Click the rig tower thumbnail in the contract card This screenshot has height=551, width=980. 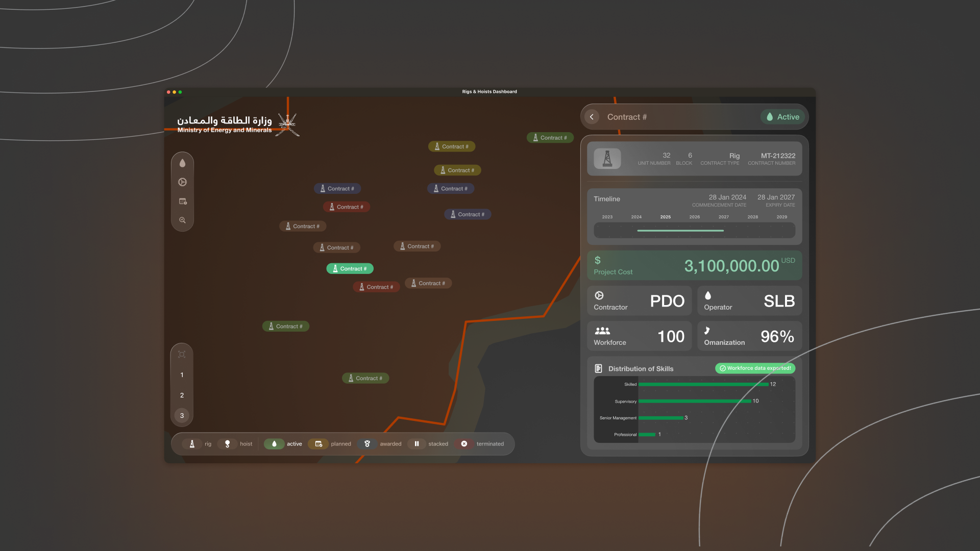607,159
